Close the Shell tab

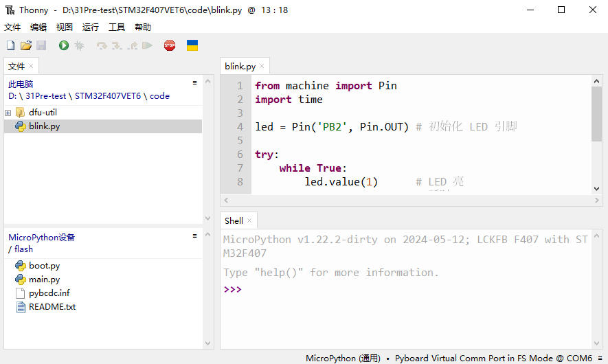[249, 220]
